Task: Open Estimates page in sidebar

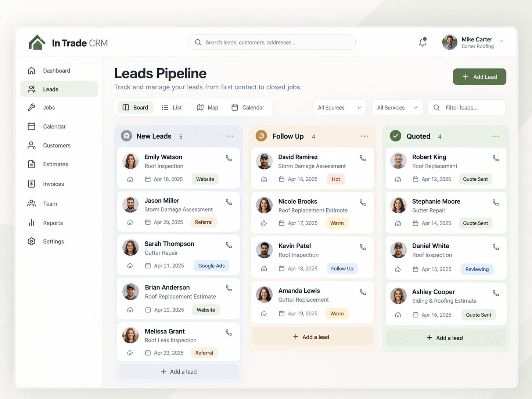Action: point(59,164)
